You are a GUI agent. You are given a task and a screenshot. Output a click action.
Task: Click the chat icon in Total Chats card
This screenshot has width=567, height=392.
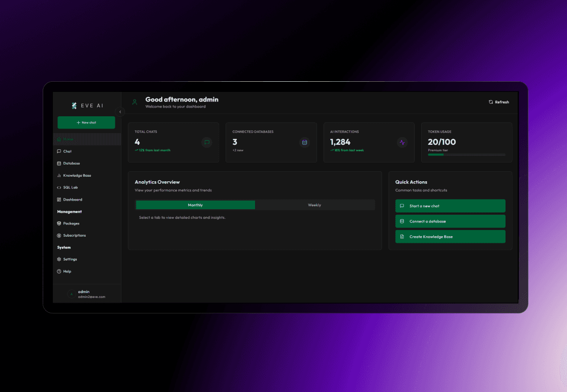(x=207, y=142)
